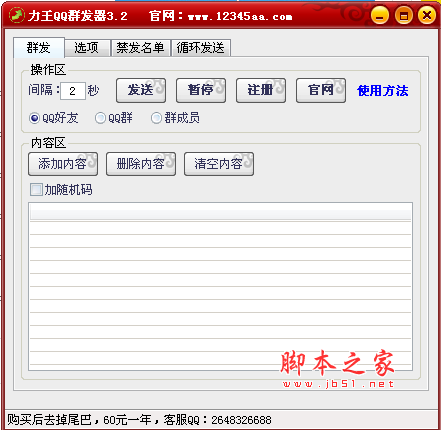441x430 pixels.
Task: Click the 官网 www.12345aa.com title text
Action: pyautogui.click(x=221, y=16)
